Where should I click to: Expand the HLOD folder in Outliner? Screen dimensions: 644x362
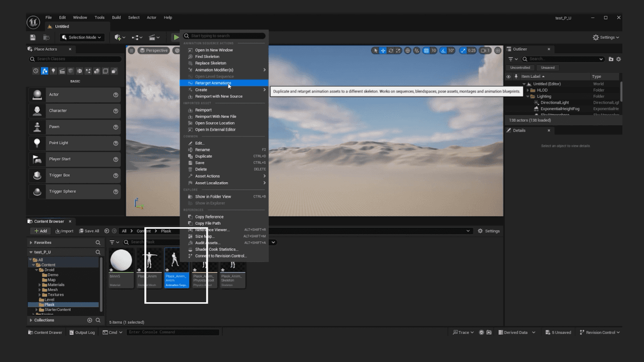[x=528, y=90]
